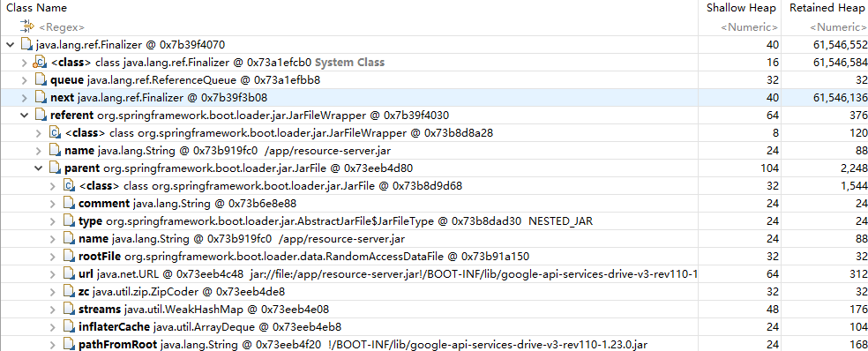Click the regex filter icon
868x351 pixels.
click(26, 26)
